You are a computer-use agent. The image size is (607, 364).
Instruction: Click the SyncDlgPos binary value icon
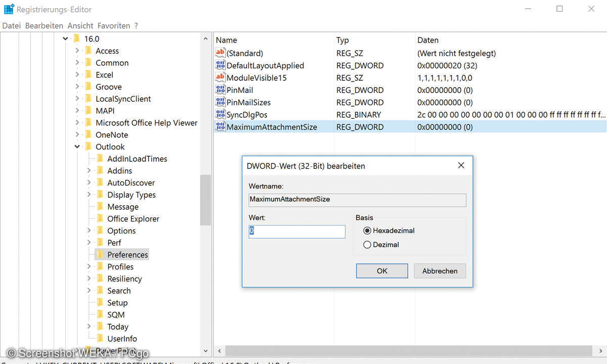tap(220, 114)
